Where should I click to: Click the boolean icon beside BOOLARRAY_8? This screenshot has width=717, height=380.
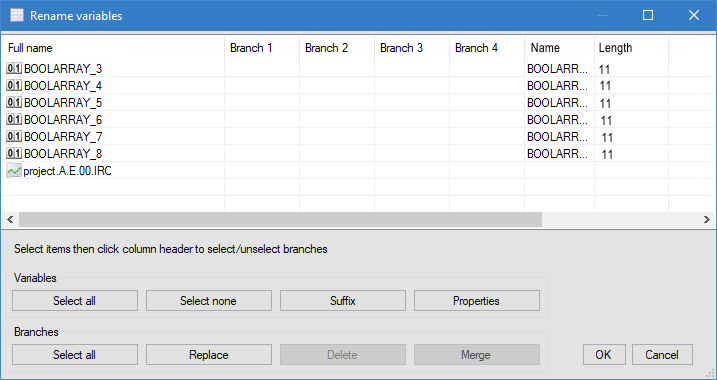pyautogui.click(x=14, y=153)
